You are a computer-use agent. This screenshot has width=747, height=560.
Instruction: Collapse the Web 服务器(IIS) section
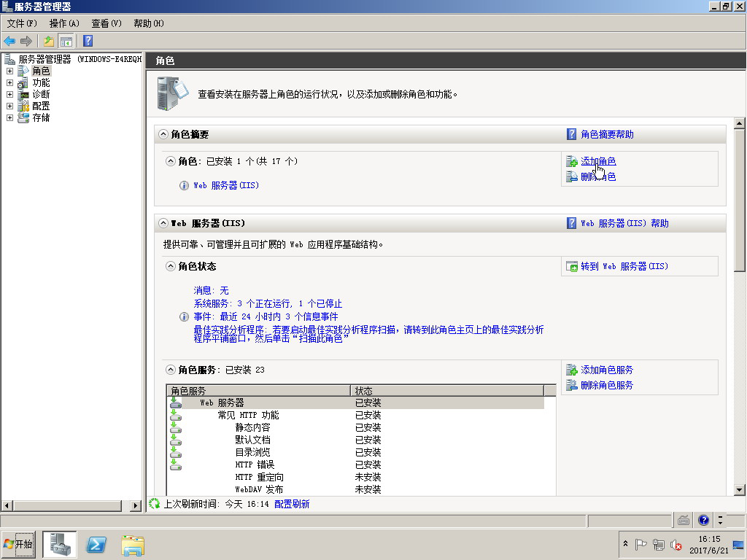(x=162, y=224)
